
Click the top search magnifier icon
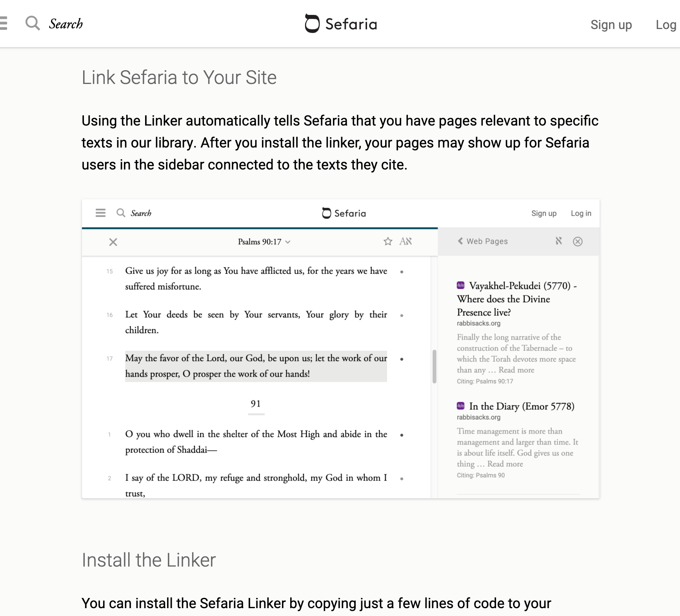pyautogui.click(x=33, y=23)
